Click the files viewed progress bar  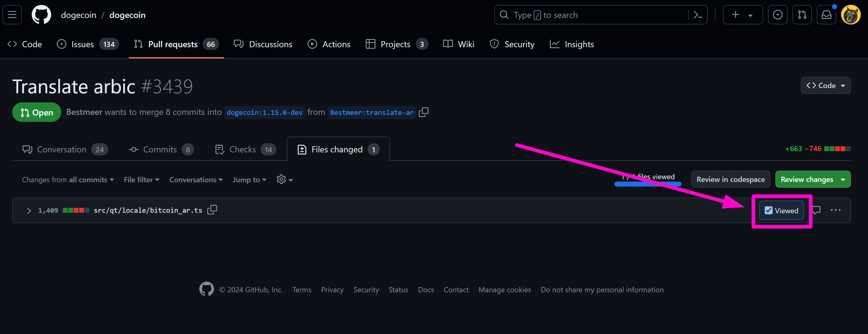point(648,184)
